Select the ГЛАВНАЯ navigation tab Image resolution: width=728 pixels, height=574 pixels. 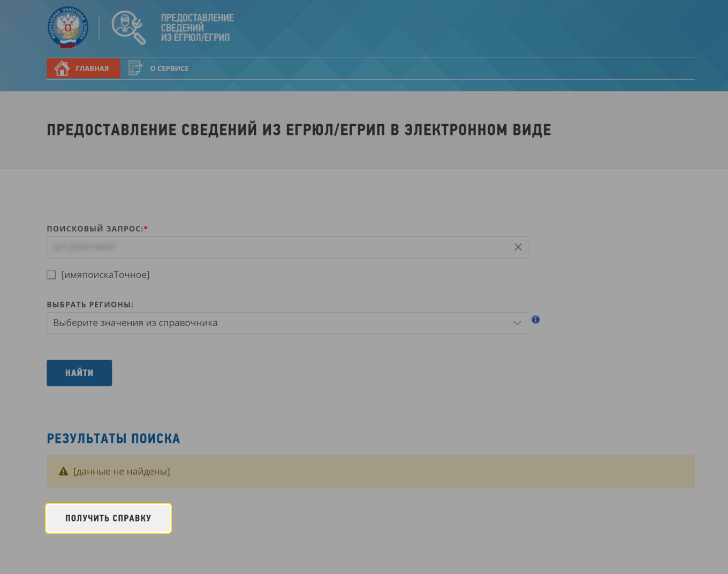pos(84,68)
